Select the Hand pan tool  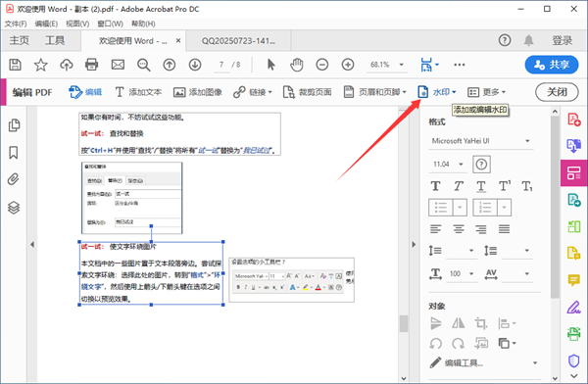296,65
